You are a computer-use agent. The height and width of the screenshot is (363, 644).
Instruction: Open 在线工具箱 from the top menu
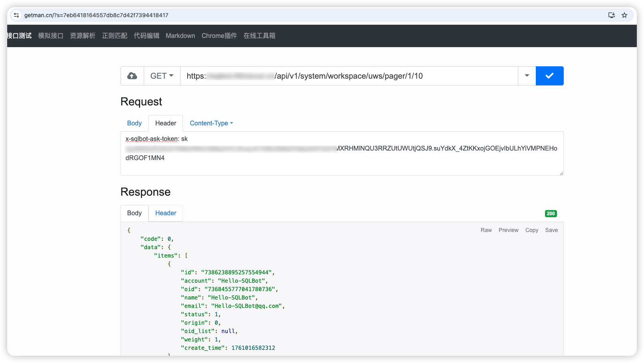(x=259, y=36)
